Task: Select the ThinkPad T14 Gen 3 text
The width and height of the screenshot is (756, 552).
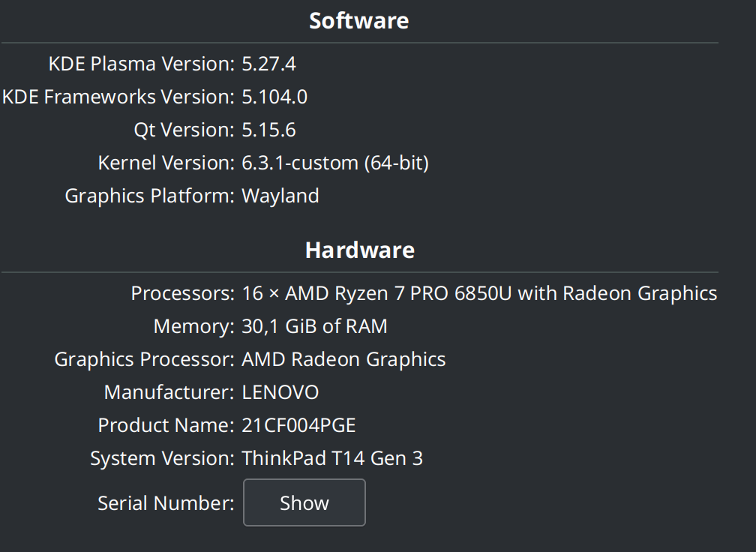Action: (331, 458)
